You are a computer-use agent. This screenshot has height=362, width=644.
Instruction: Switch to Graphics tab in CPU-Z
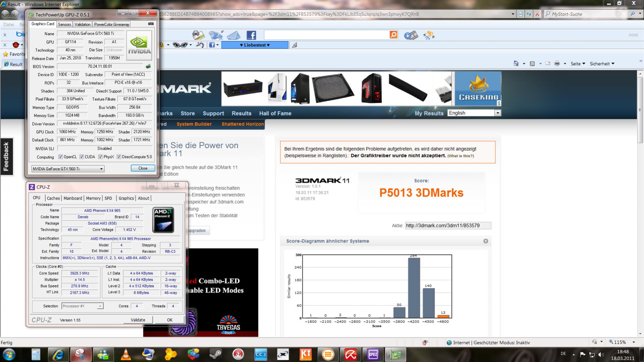(x=126, y=198)
